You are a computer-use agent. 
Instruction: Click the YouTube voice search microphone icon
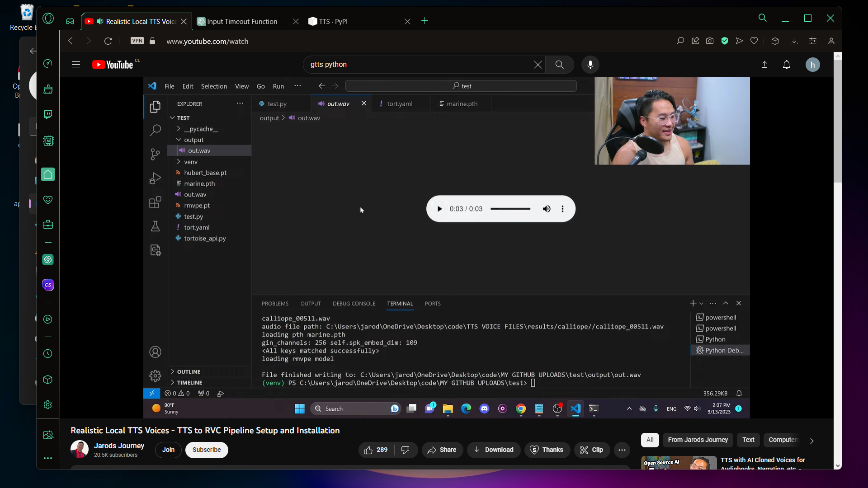[x=590, y=65]
